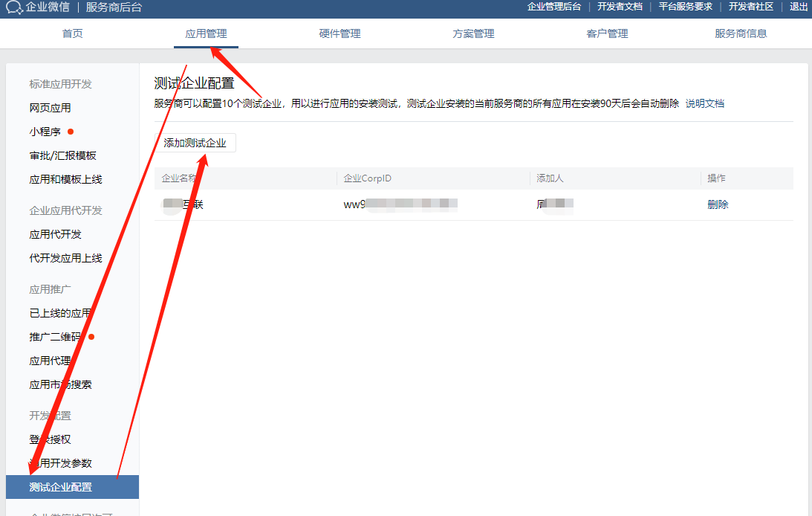
Task: Click the 添加测试企业 button
Action: tap(195, 143)
